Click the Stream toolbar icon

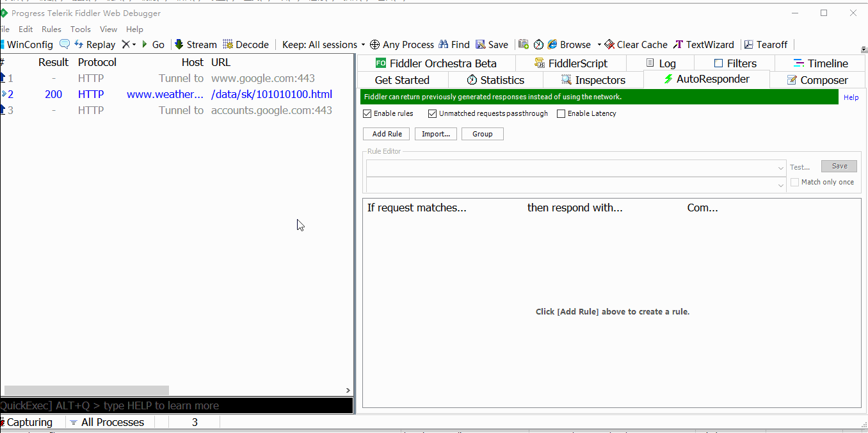coord(179,44)
